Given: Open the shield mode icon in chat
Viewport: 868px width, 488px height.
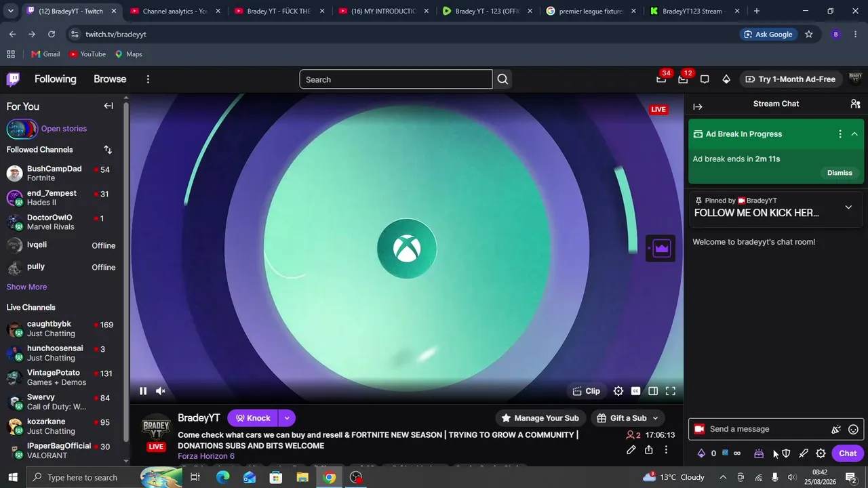Looking at the screenshot, I should pyautogui.click(x=786, y=453).
